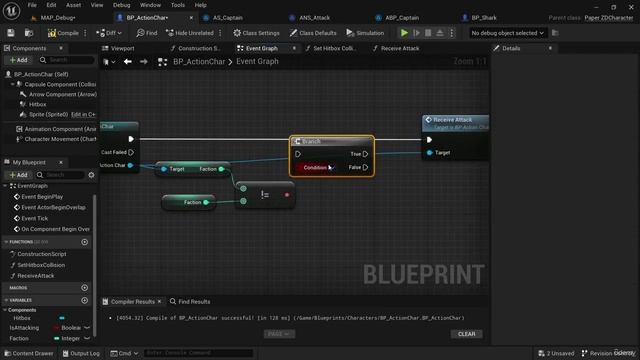Click Add button in My Blueprint panel
This screenshot has height=360, width=640.
18,175
